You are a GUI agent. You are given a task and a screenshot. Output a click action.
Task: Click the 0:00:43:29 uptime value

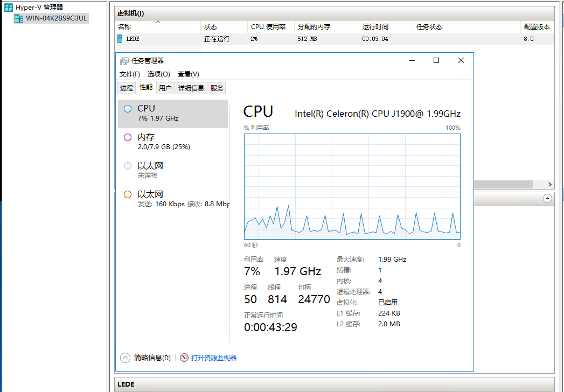click(x=270, y=327)
